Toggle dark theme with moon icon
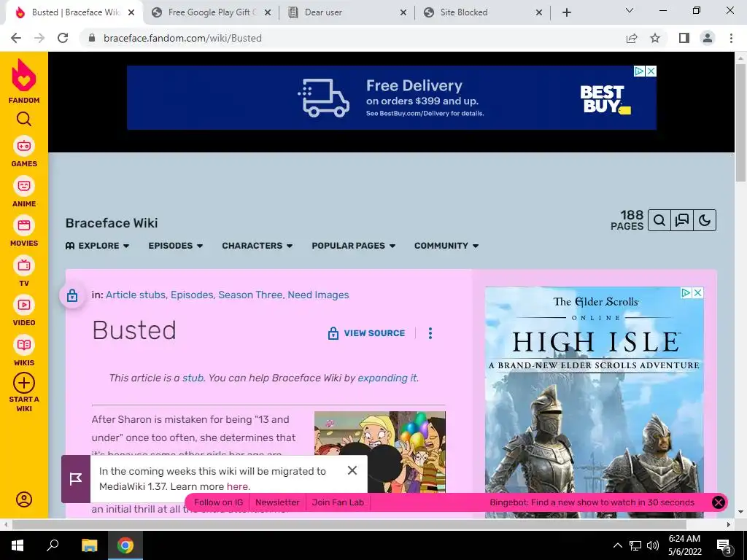The width and height of the screenshot is (747, 560). (x=705, y=220)
